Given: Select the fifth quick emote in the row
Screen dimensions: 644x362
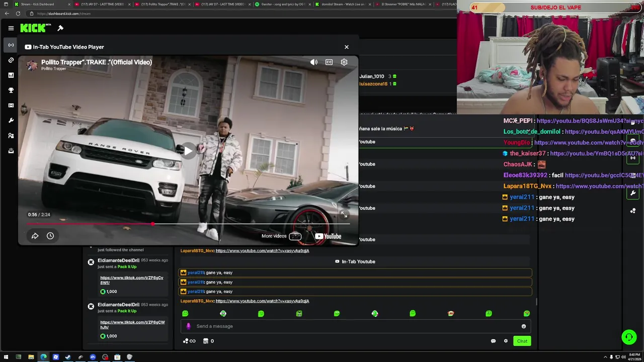Looking at the screenshot, I should pyautogui.click(x=337, y=313).
